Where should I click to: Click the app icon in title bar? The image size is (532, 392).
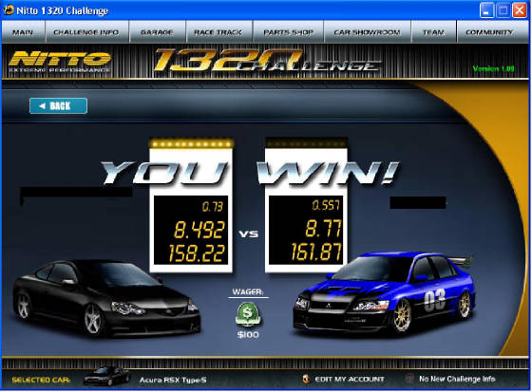9,10
